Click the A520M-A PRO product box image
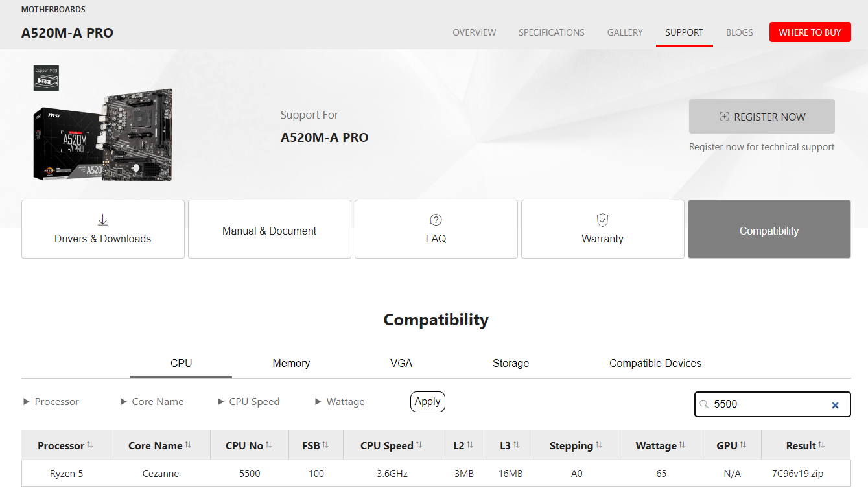 (x=103, y=135)
